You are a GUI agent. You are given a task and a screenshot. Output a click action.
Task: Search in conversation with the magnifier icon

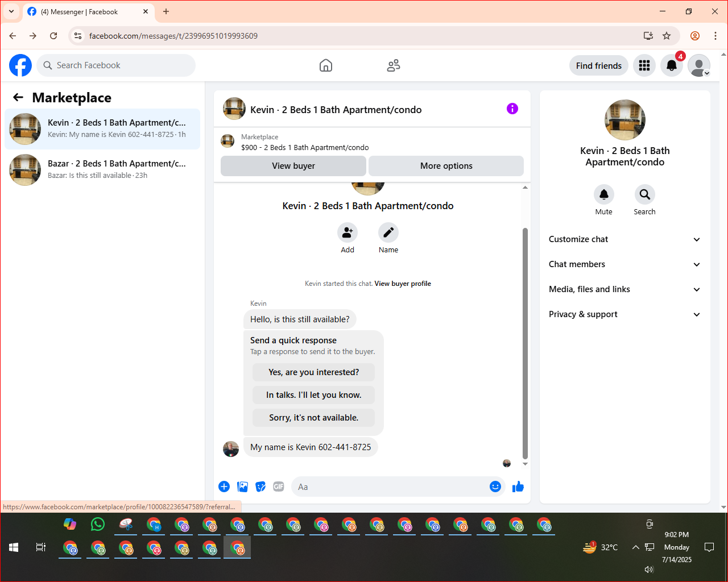(x=645, y=194)
